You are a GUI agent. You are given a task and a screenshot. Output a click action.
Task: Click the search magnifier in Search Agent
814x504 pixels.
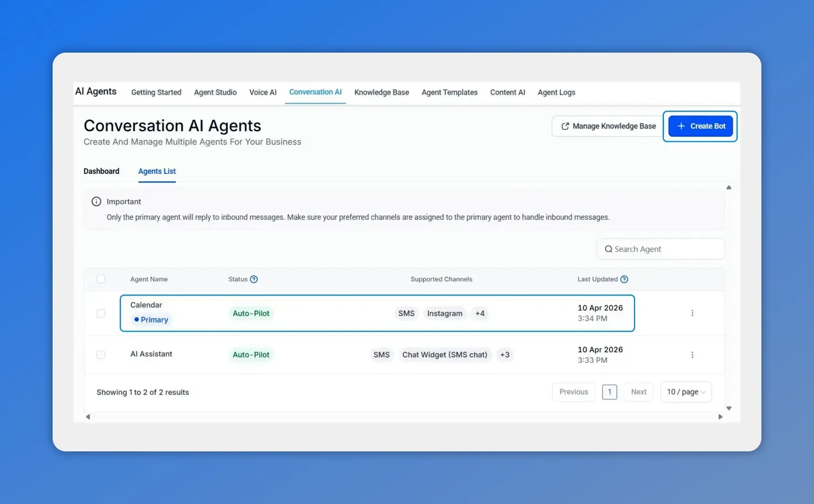click(609, 249)
